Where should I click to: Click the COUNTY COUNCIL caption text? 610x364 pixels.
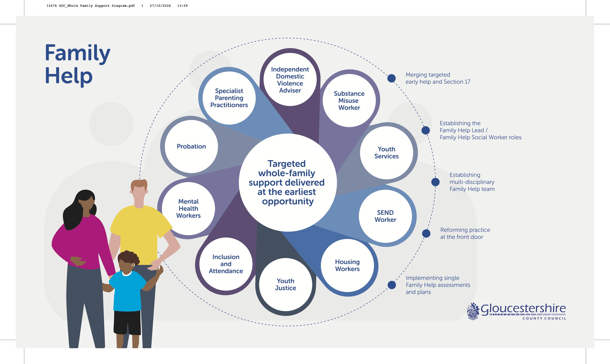(x=544, y=318)
